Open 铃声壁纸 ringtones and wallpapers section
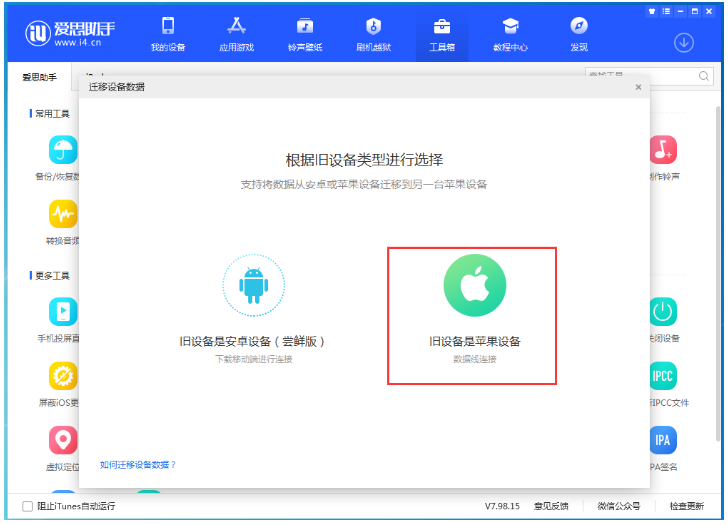 [x=305, y=34]
